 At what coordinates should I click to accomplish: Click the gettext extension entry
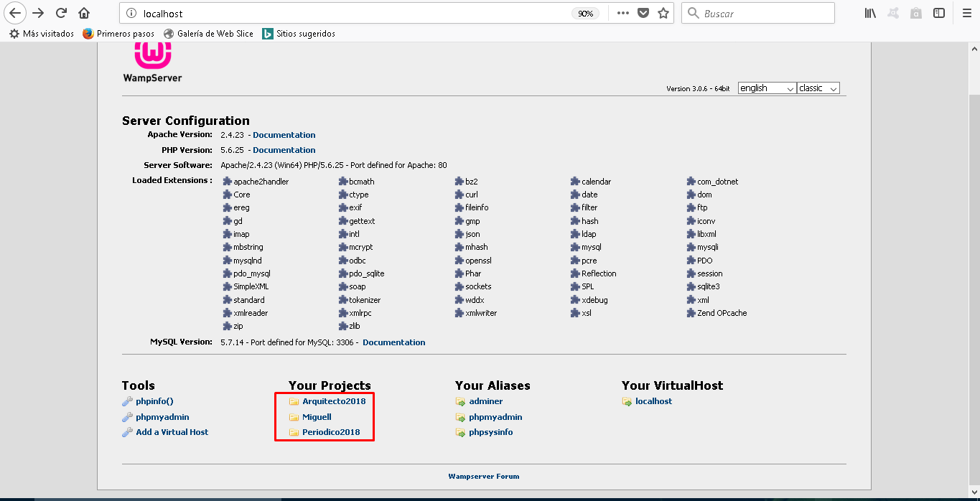[357, 221]
